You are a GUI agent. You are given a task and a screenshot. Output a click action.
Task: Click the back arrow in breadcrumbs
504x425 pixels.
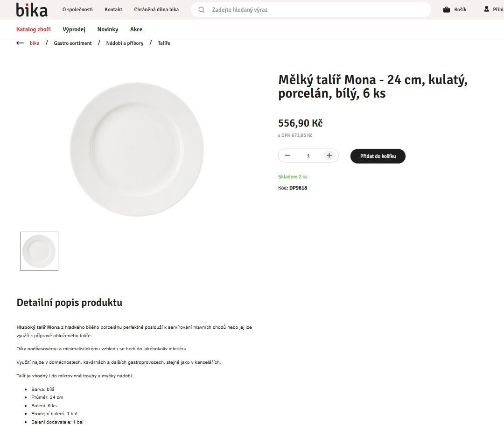(20, 43)
